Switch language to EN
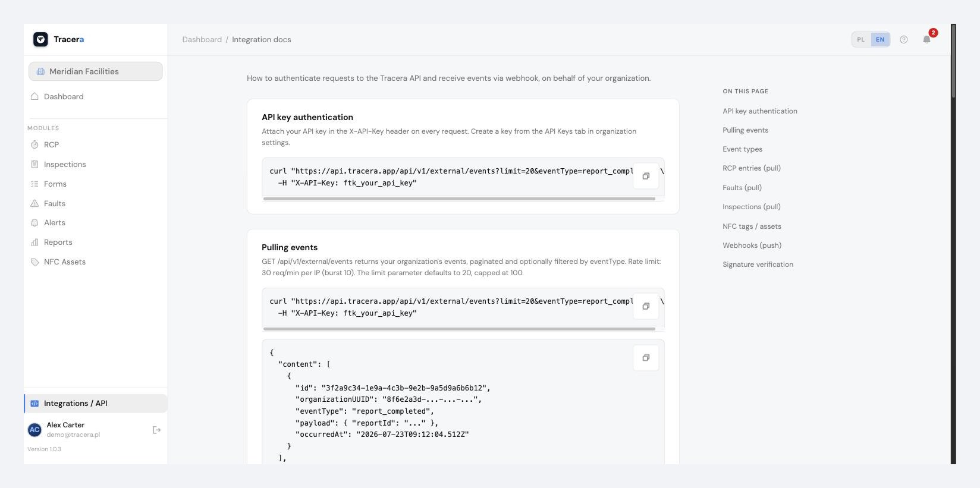This screenshot has height=488, width=980. (x=880, y=40)
